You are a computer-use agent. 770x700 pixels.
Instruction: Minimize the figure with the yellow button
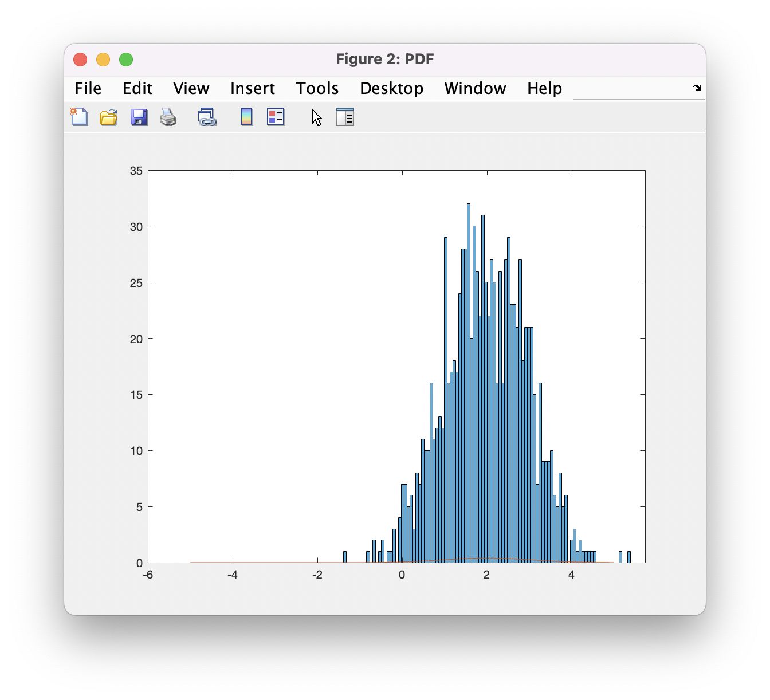[103, 60]
